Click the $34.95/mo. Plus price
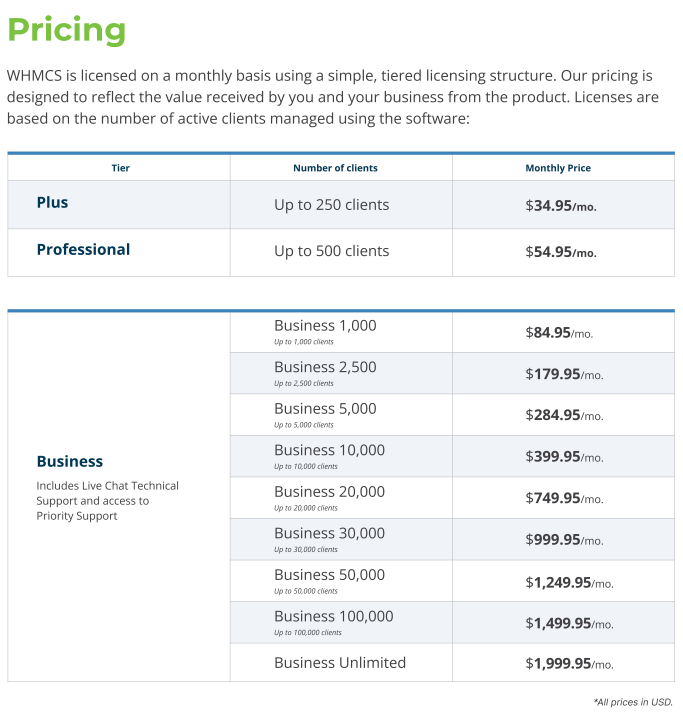 point(560,206)
